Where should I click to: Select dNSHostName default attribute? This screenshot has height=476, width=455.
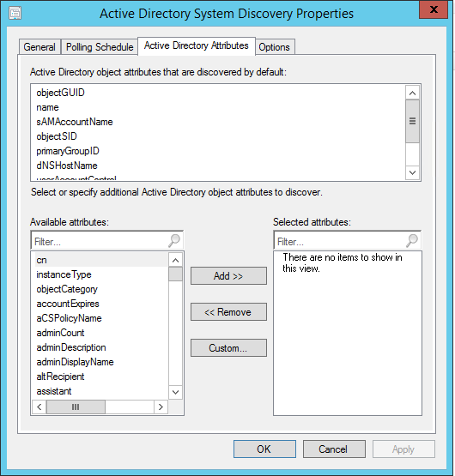[67, 166]
